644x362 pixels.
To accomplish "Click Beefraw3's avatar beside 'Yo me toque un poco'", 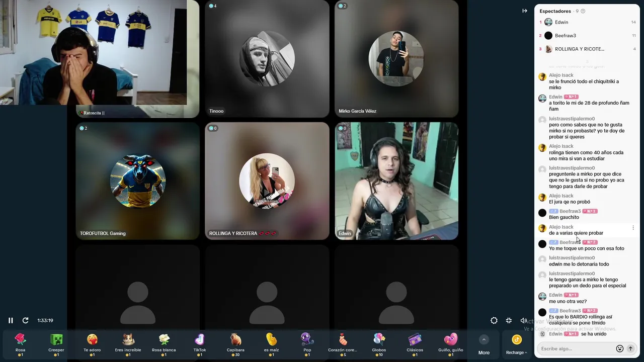I will (x=542, y=244).
